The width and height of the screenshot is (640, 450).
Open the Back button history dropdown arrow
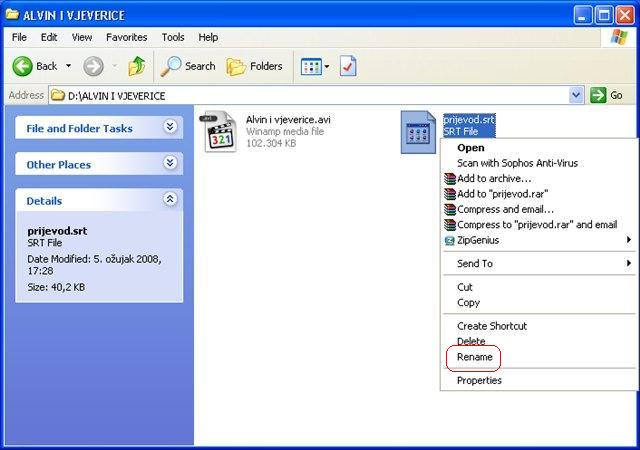pos(69,66)
